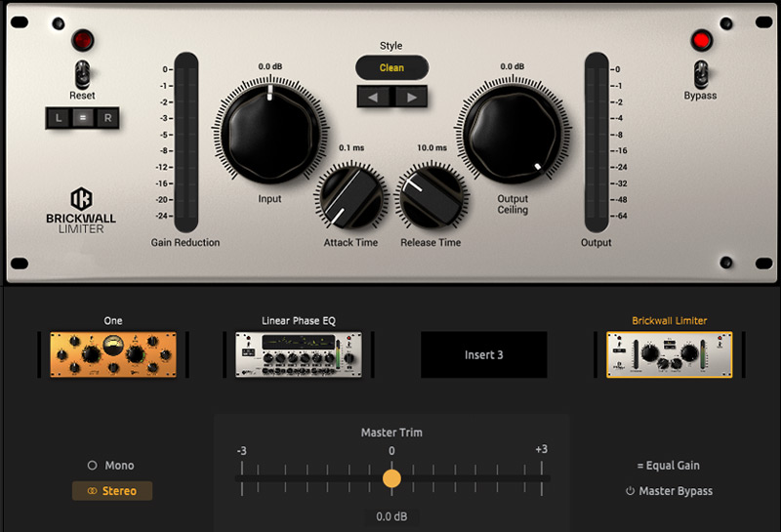Open the Clean style selector
781x532 pixels.
[x=391, y=67]
